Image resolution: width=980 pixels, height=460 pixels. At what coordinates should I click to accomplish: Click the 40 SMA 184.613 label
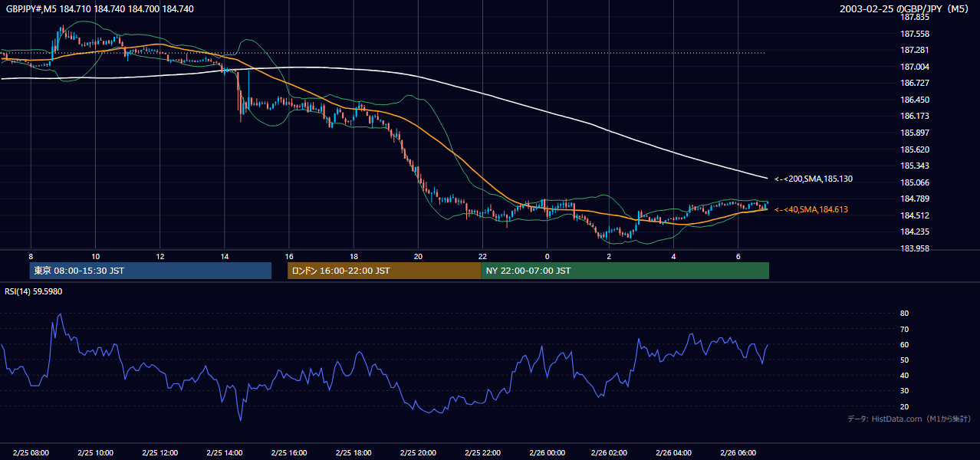coord(811,209)
